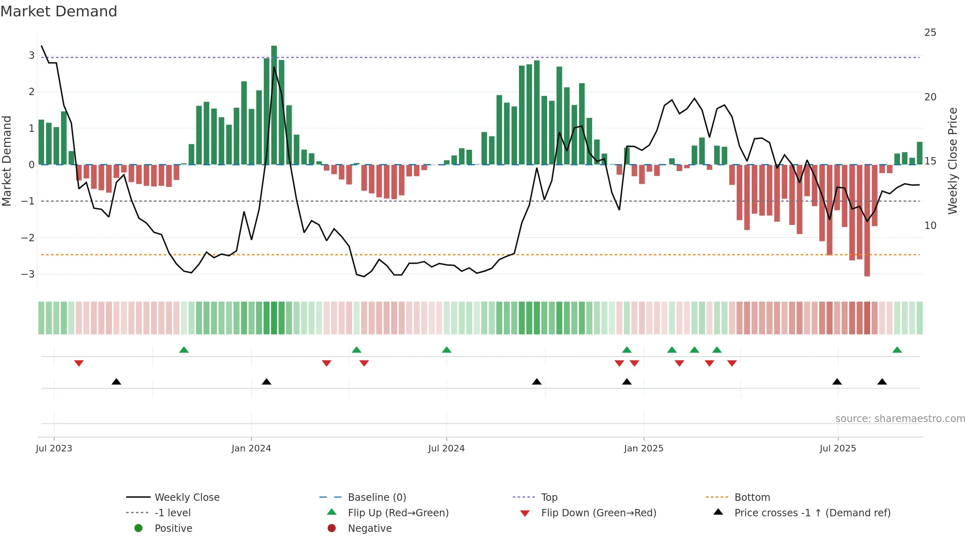Click the black price-cross triangle just after Jan 2024

267,382
